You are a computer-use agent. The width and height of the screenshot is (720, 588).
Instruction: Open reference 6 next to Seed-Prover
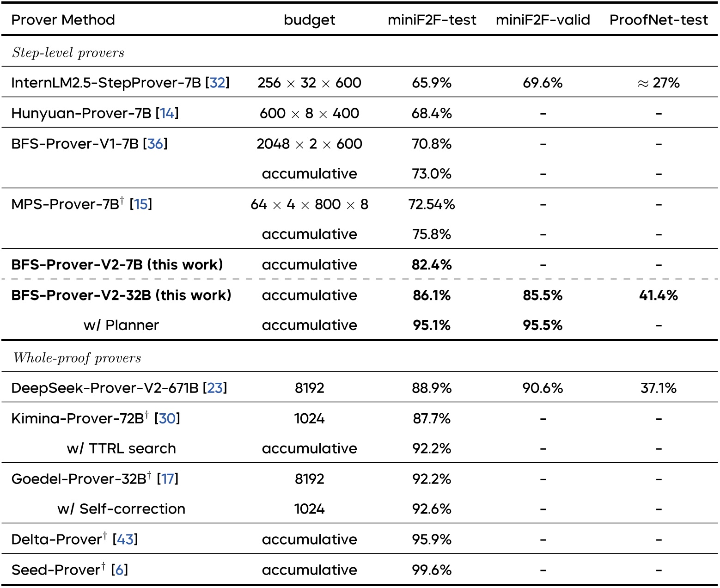119,570
